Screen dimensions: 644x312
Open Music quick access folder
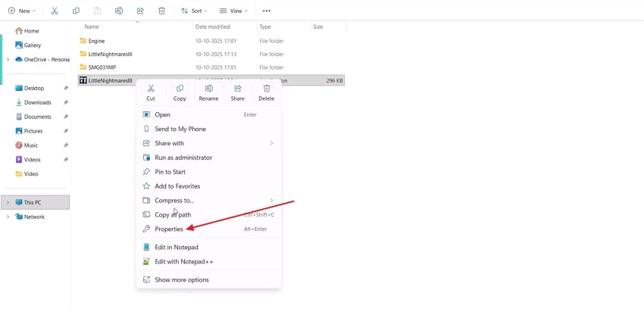27,145
